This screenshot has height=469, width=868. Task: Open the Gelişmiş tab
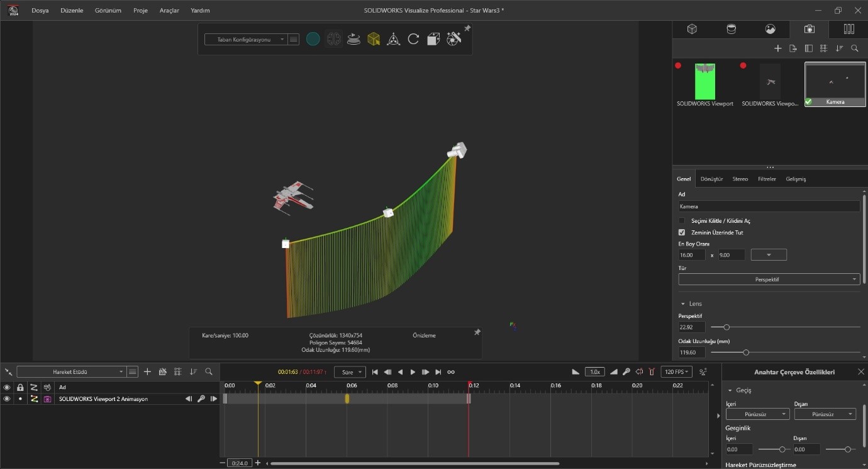[796, 179]
